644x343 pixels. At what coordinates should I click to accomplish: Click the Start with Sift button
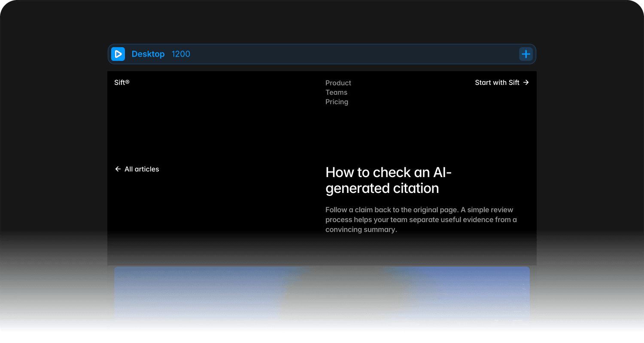click(x=502, y=82)
